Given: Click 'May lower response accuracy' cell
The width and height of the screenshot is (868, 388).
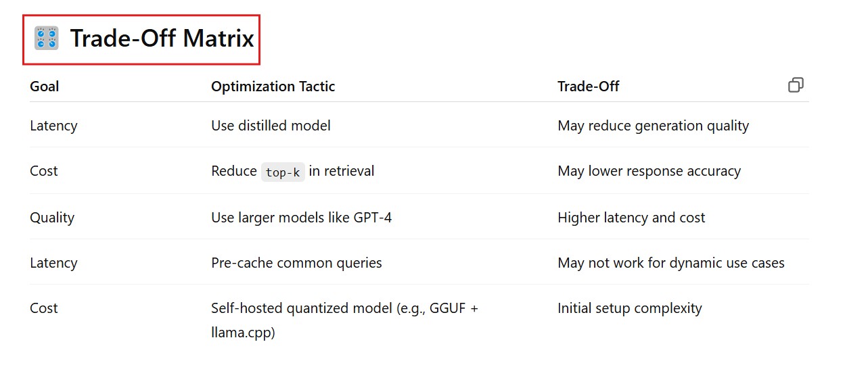Looking at the screenshot, I should [649, 172].
